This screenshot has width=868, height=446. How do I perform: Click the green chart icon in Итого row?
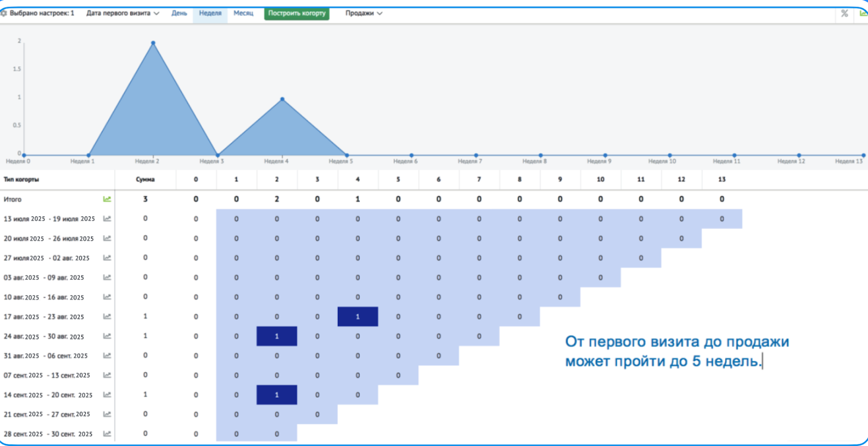coord(107,199)
